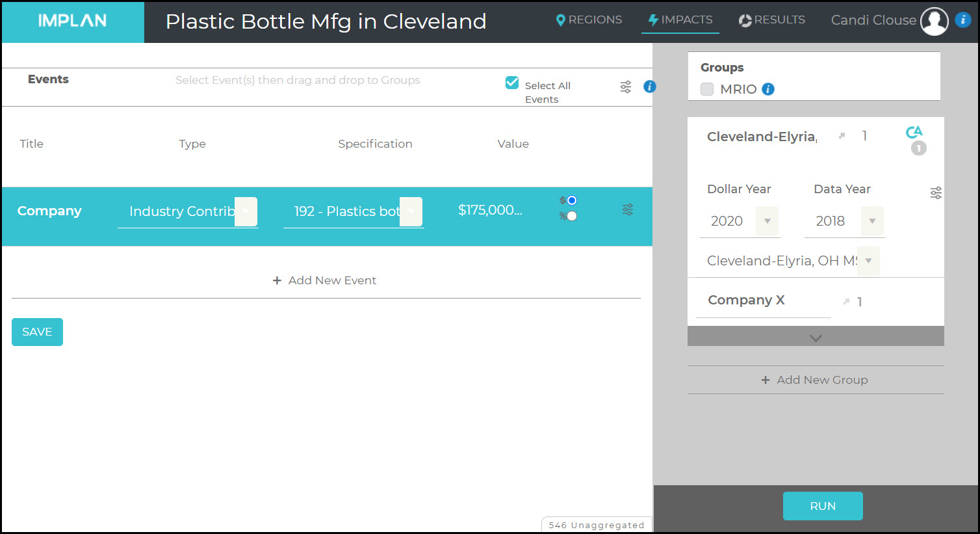This screenshot has height=534, width=980.
Task: Collapse the group with chevron bar
Action: coord(816,337)
